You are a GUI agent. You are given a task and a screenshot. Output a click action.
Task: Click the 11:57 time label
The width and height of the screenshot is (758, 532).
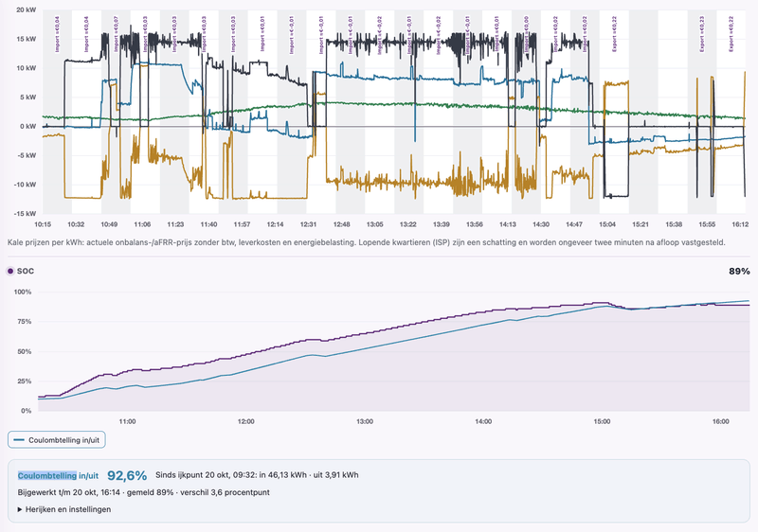242,224
